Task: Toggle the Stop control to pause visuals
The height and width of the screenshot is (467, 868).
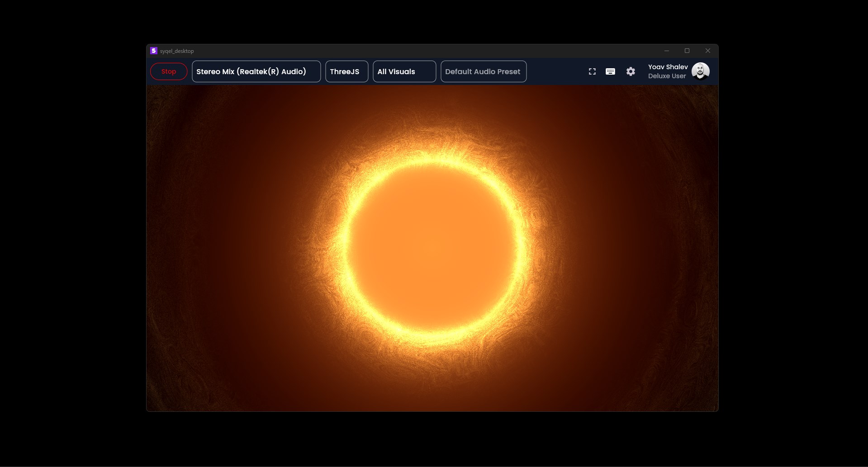Action: [169, 71]
